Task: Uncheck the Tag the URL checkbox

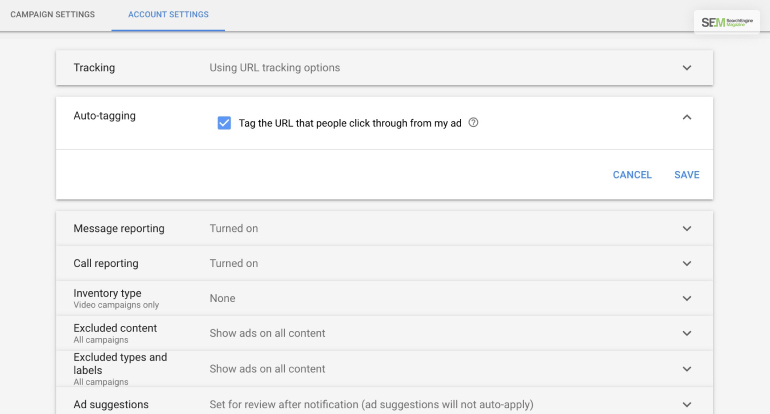Action: pyautogui.click(x=224, y=123)
